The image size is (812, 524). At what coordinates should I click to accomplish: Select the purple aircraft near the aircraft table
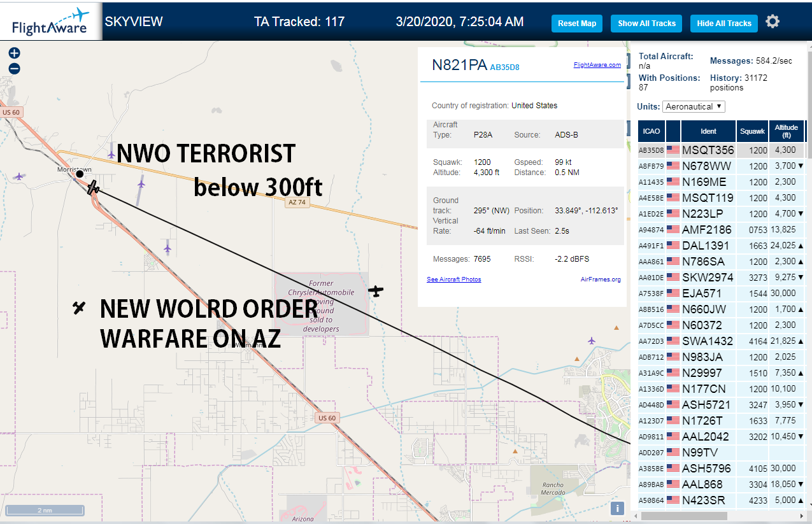click(x=592, y=341)
